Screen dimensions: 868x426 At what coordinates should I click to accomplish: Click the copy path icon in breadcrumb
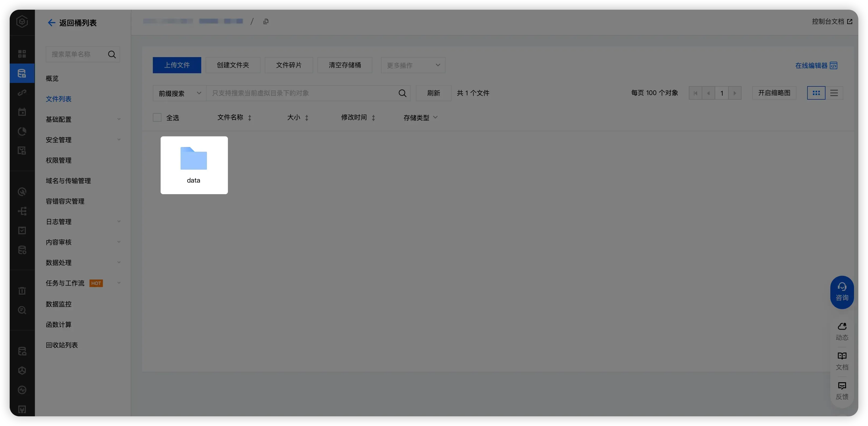[x=266, y=22]
